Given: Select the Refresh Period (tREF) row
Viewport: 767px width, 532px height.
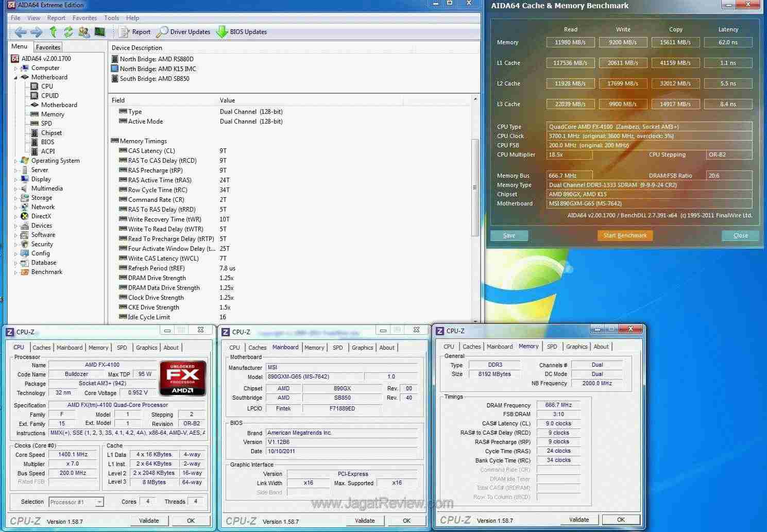Looking at the screenshot, I should tap(291, 268).
